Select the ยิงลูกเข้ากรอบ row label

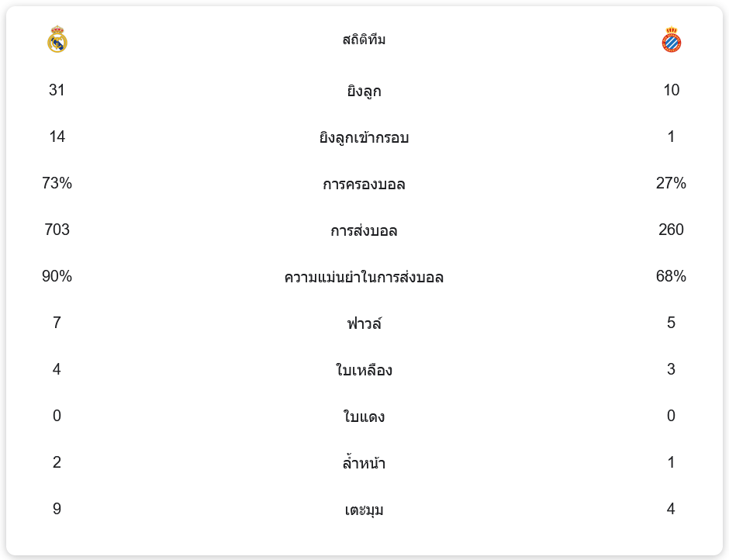pyautogui.click(x=364, y=137)
